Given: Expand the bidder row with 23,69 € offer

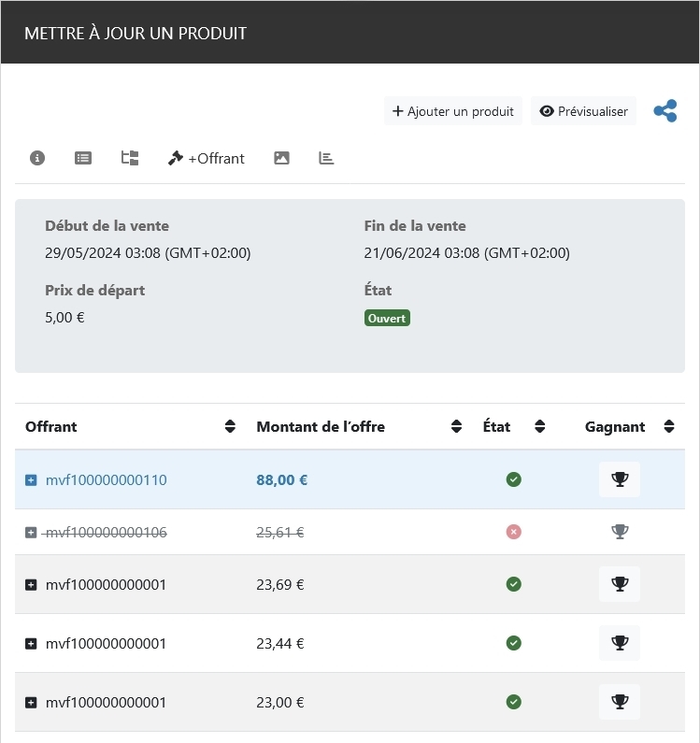Looking at the screenshot, I should (31, 584).
